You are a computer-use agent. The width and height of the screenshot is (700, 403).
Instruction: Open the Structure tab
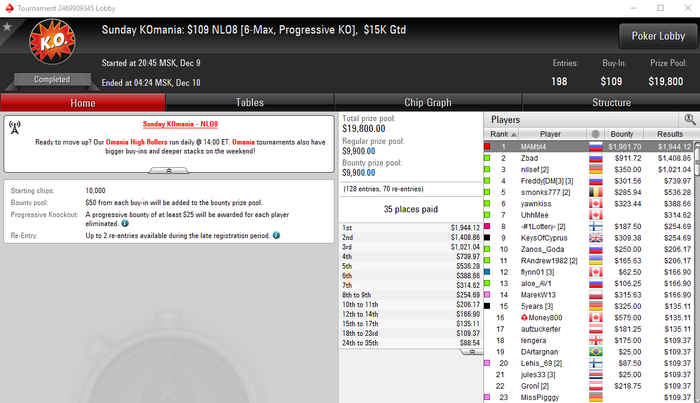click(611, 103)
